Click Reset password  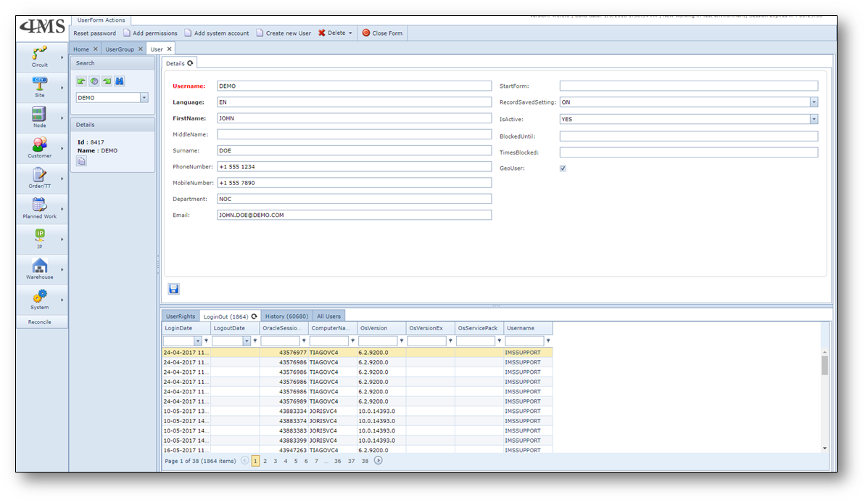(95, 33)
